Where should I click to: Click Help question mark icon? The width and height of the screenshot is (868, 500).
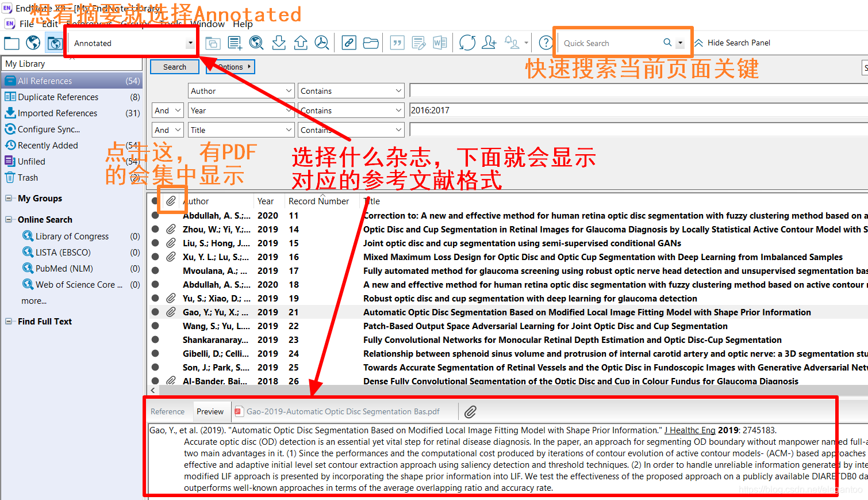(546, 43)
